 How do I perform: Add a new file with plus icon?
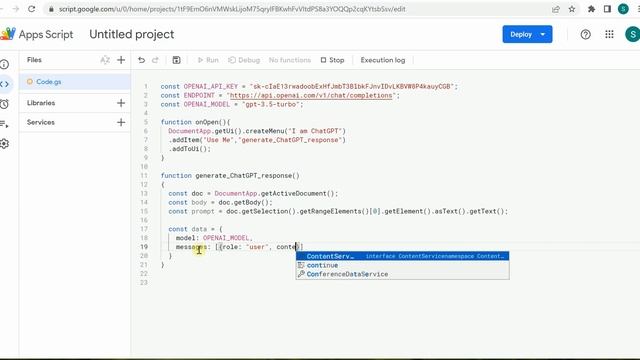point(121,60)
